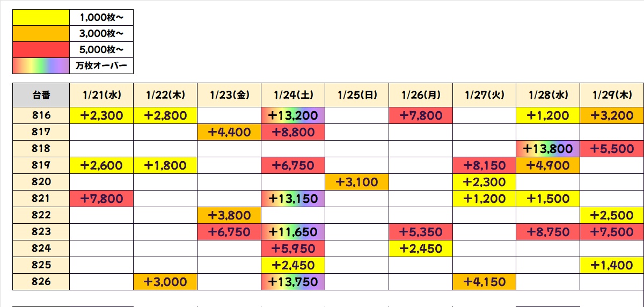Select the 1/21(水) column header
The image size is (644, 307).
[x=101, y=95]
